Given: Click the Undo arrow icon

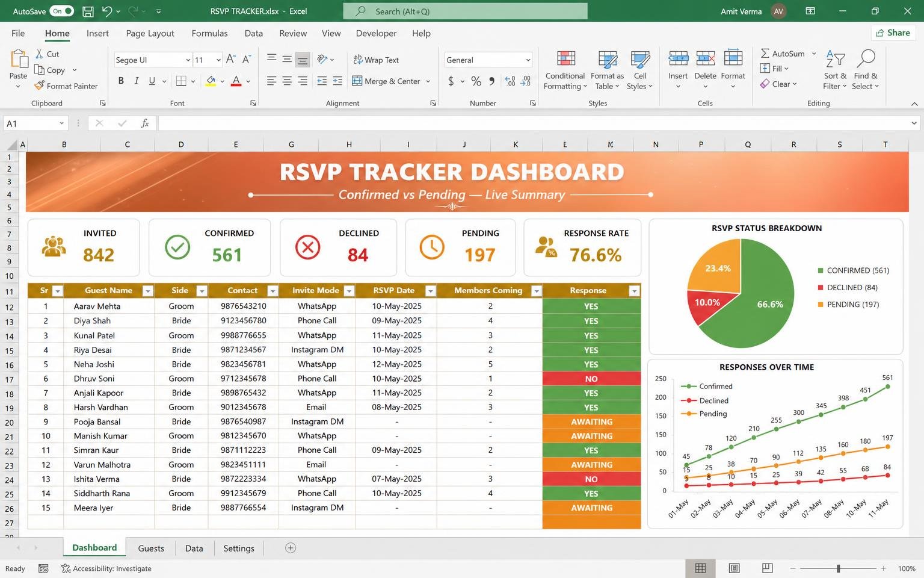Looking at the screenshot, I should coord(107,11).
